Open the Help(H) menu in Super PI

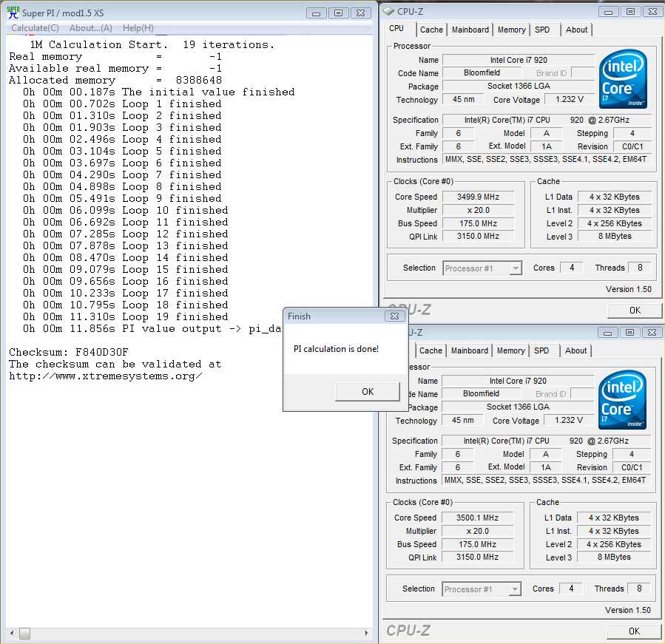138,28
